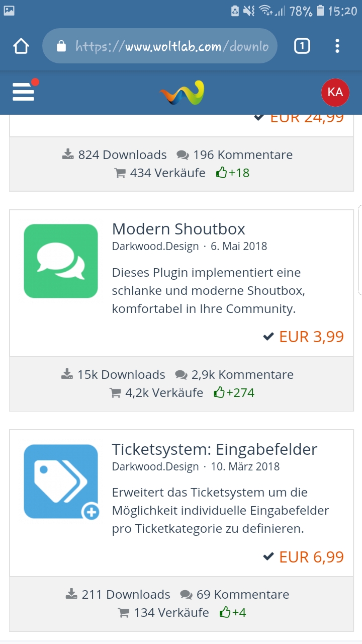The height and width of the screenshot is (644, 362).
Task: Go to the browser home page icon
Action: point(21,47)
